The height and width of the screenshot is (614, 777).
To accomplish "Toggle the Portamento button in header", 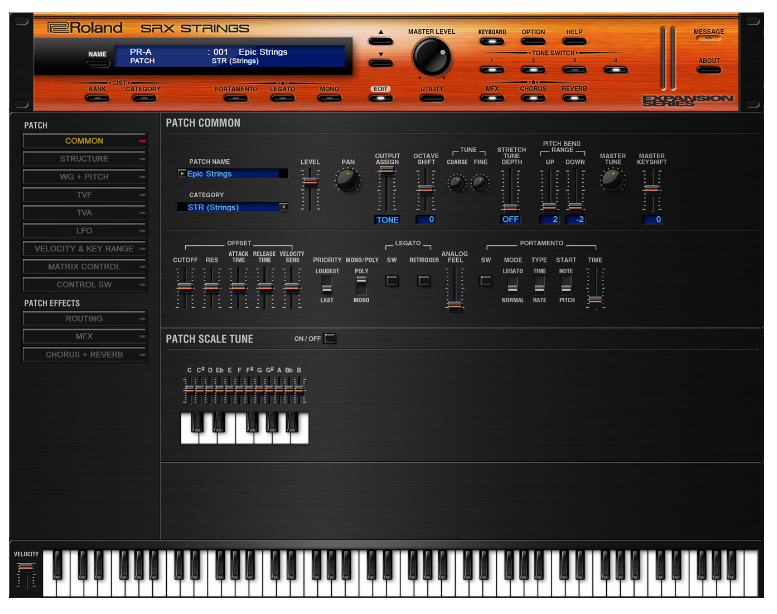I will 235,98.
